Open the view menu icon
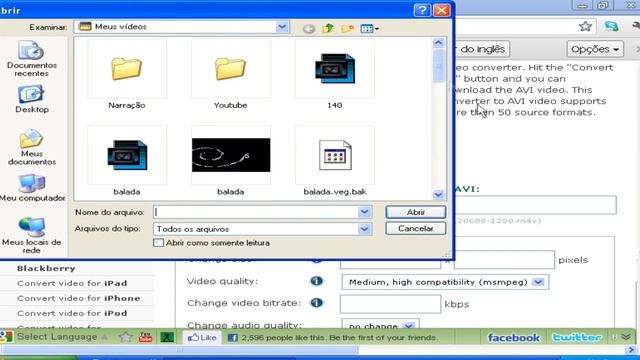 pos(369,29)
